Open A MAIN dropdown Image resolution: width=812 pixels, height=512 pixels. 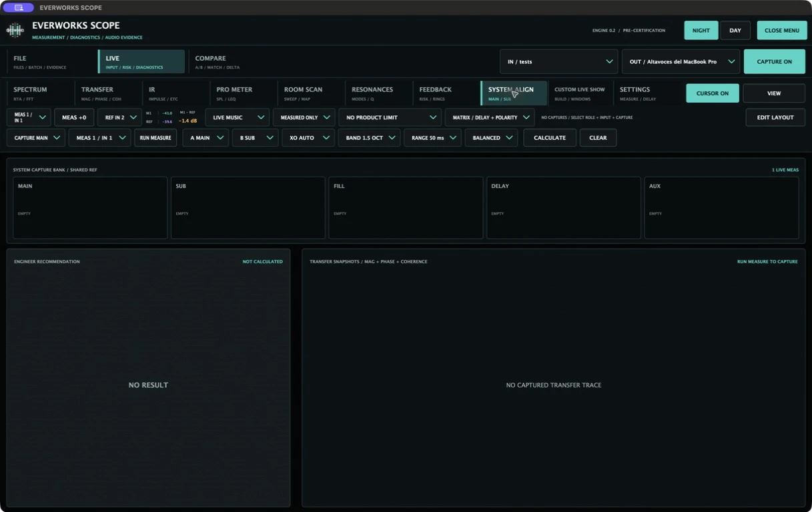coord(206,138)
